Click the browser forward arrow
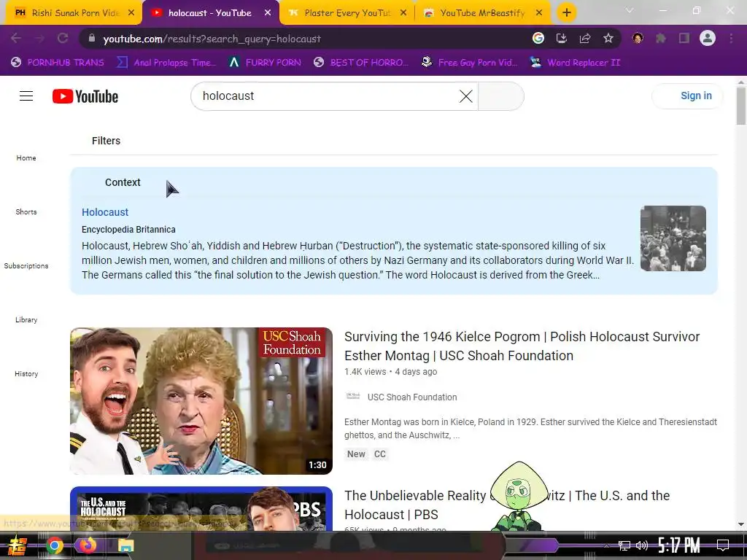 [x=39, y=39]
